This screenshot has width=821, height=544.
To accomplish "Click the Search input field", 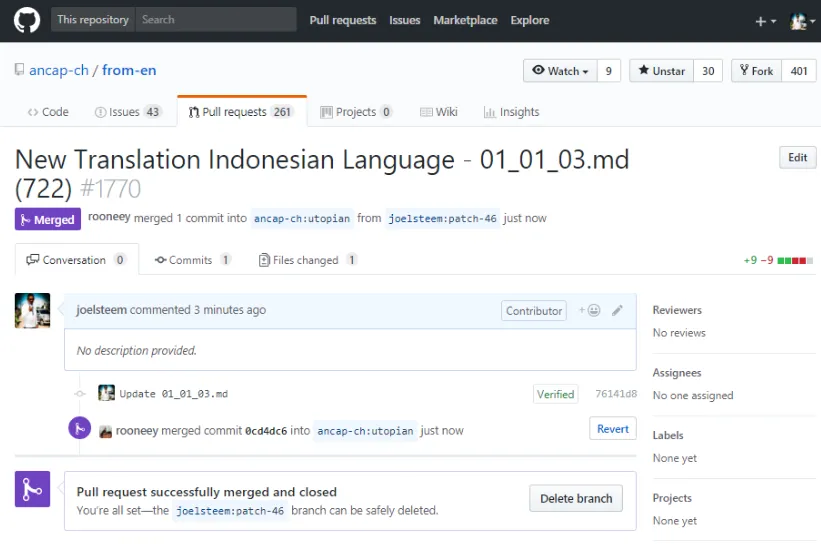I will [x=216, y=19].
